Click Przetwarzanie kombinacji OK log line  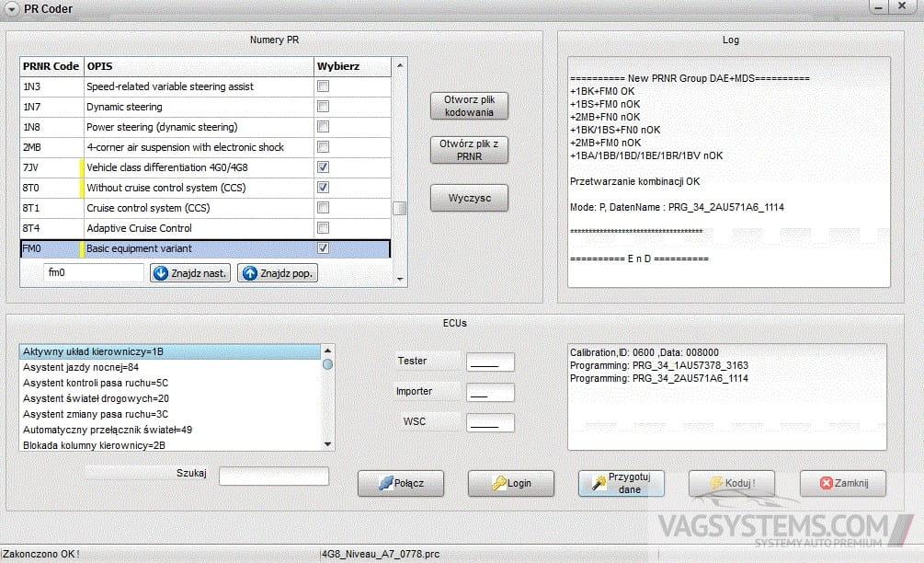[x=634, y=181]
